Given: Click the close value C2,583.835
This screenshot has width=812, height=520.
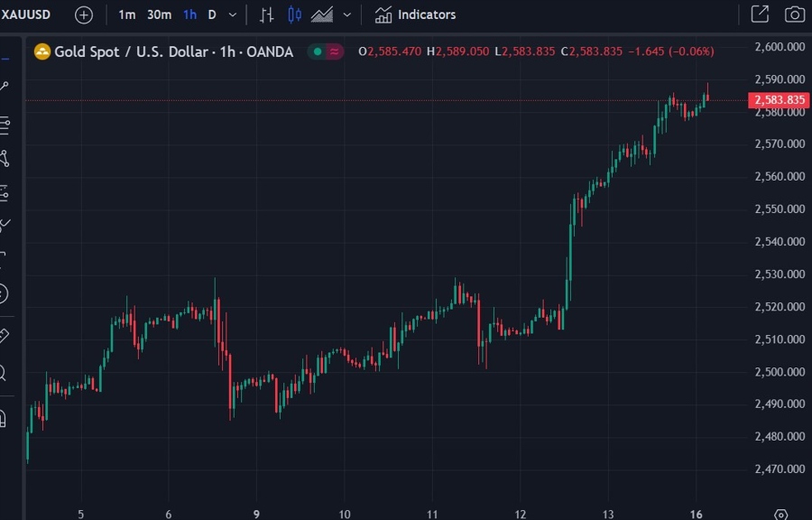Looking at the screenshot, I should coord(592,51).
